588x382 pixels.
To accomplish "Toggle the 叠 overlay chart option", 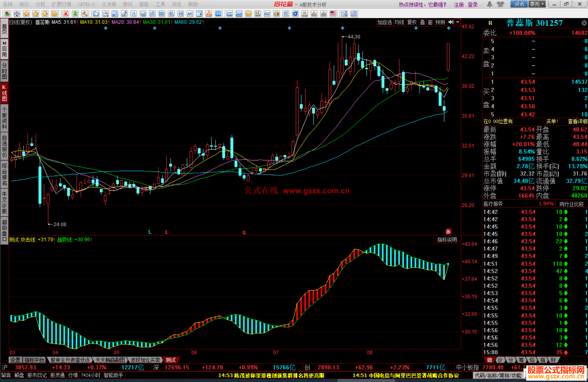I will click(422, 22).
